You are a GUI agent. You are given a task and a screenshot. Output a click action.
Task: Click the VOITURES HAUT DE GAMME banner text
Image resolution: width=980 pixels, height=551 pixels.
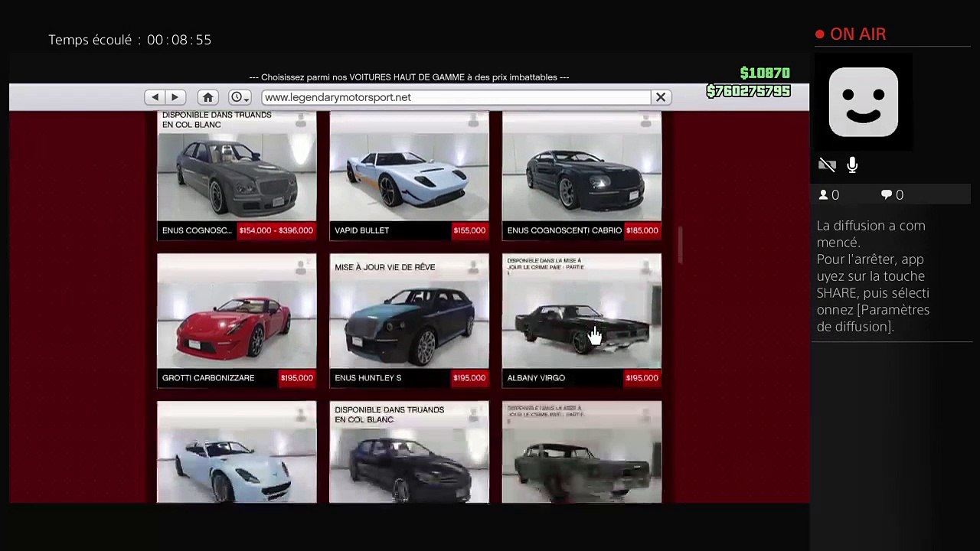coord(409,77)
